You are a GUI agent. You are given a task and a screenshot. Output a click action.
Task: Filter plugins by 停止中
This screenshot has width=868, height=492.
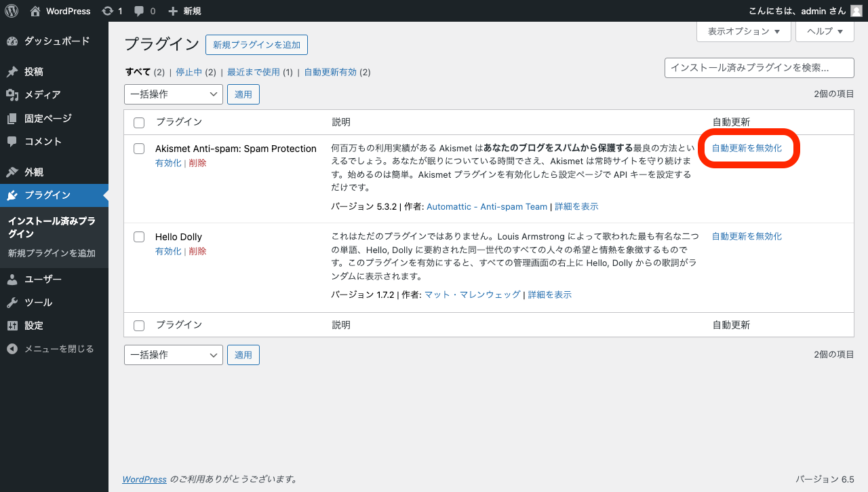click(x=189, y=72)
